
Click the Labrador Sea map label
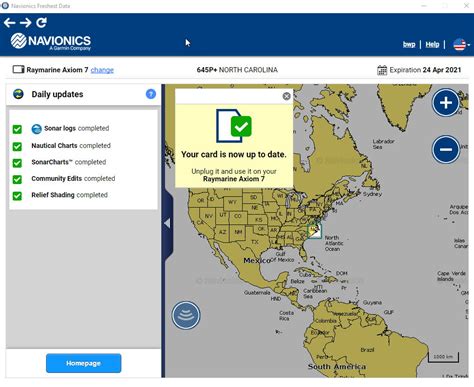[x=383, y=144]
